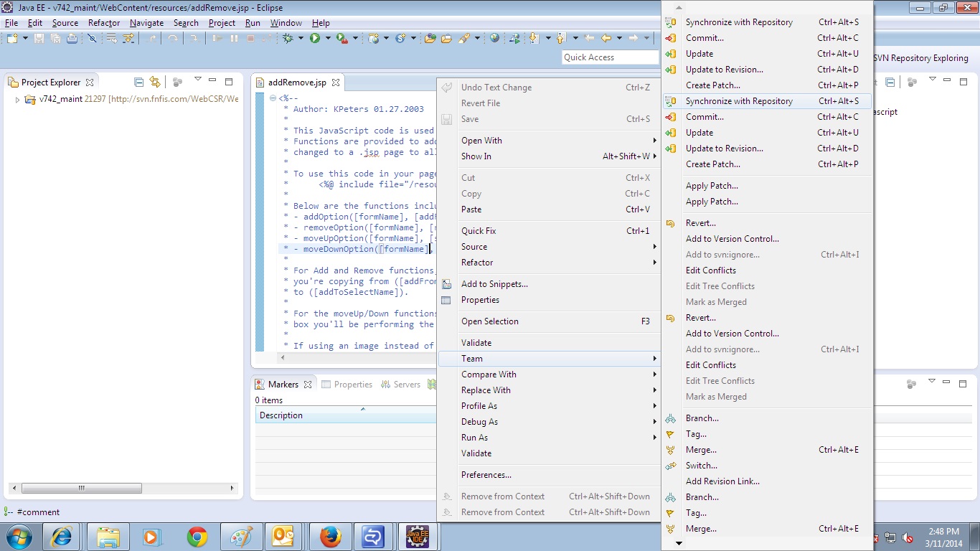Expand the v742_maint project tree node
The width and height of the screenshot is (980, 551).
(x=17, y=100)
